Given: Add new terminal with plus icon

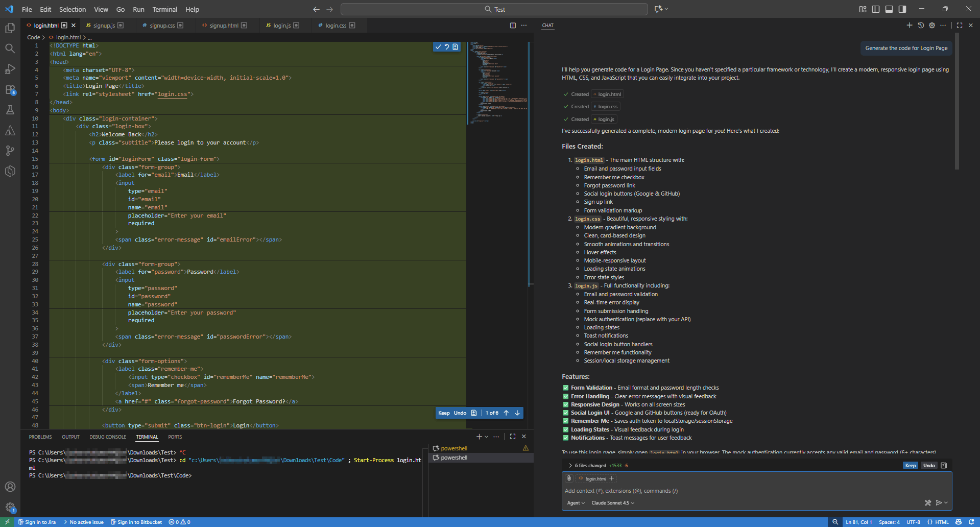Looking at the screenshot, I should [479, 437].
